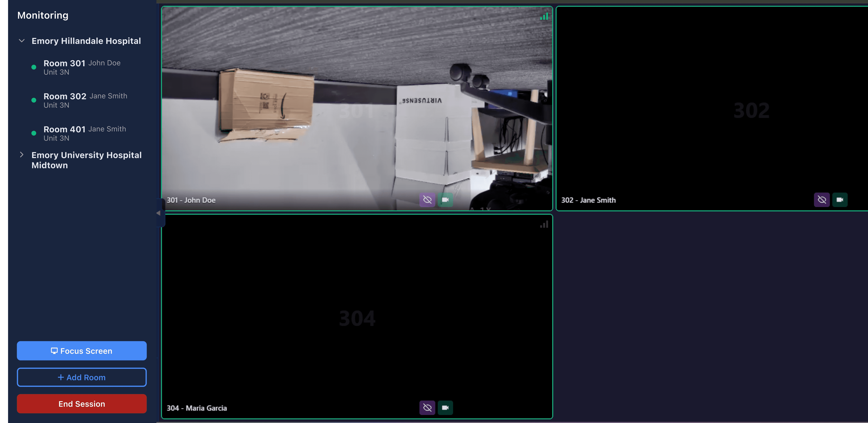Click camera icon on 301 John Doe feed

pyautogui.click(x=445, y=200)
